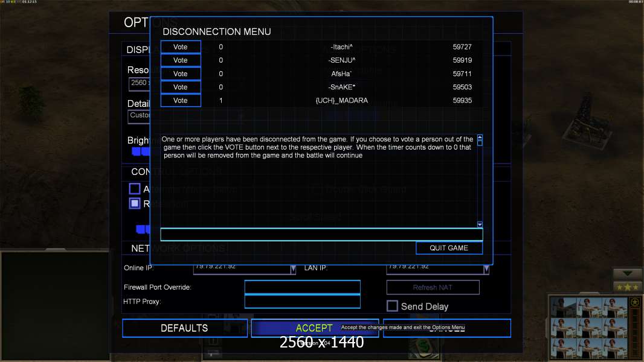This screenshot has height=362, width=644.
Task: Expand the LAN IP dropdown
Action: click(x=486, y=269)
